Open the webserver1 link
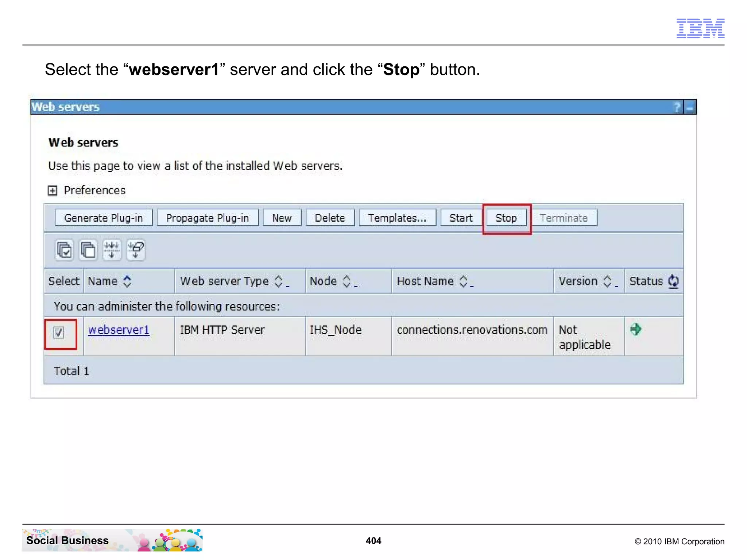 [119, 330]
